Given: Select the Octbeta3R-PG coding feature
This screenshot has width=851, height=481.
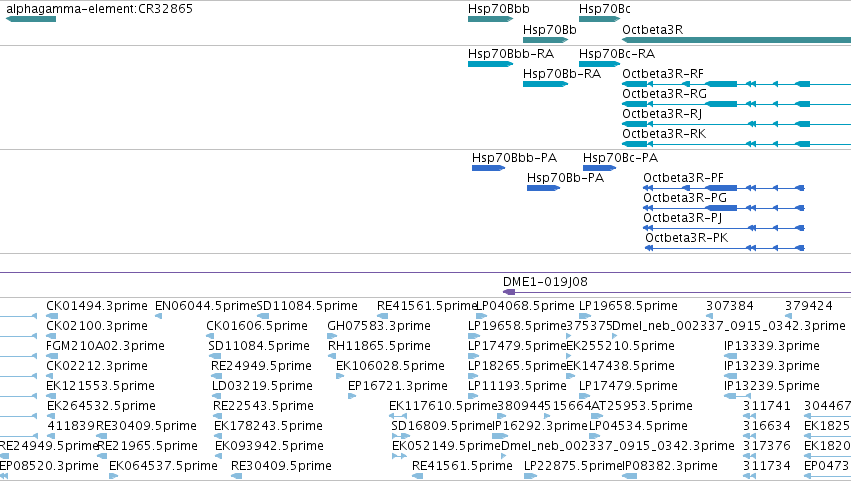Looking at the screenshot, I should 723,208.
